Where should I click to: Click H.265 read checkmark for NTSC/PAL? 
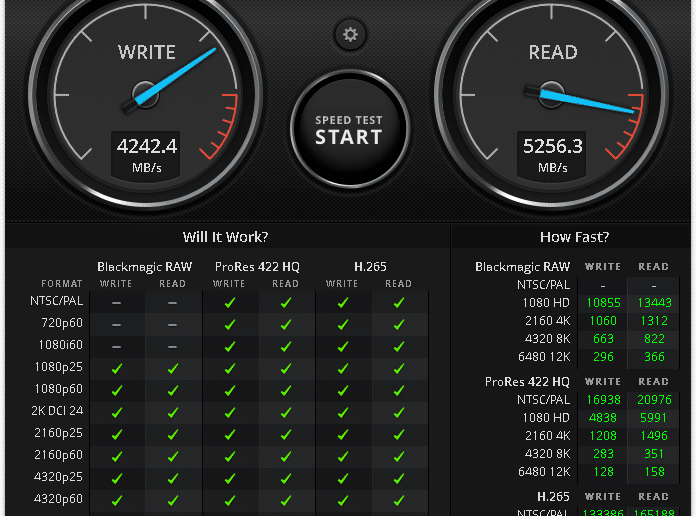(x=399, y=303)
